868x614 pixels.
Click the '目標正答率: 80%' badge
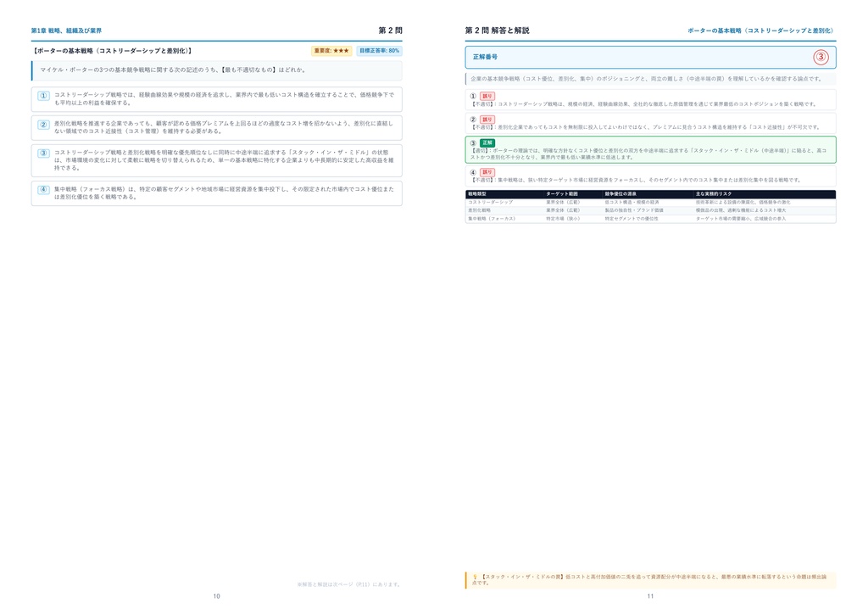pos(379,51)
